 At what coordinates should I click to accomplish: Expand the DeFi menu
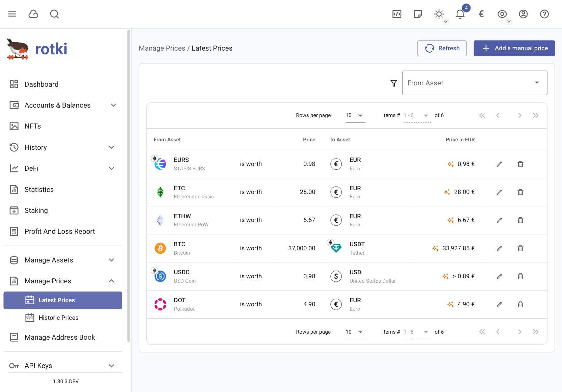pos(63,168)
